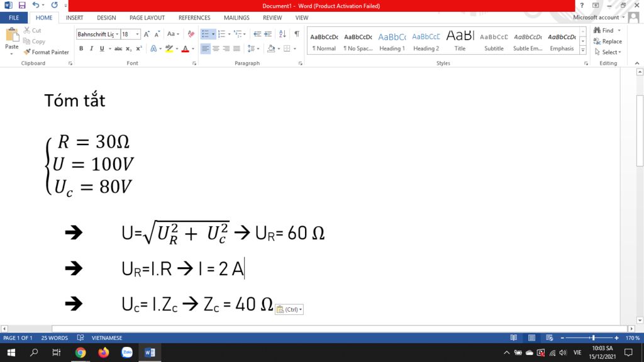Activate the Format Painter brush
The height and width of the screenshot is (362, 644).
coord(46,52)
